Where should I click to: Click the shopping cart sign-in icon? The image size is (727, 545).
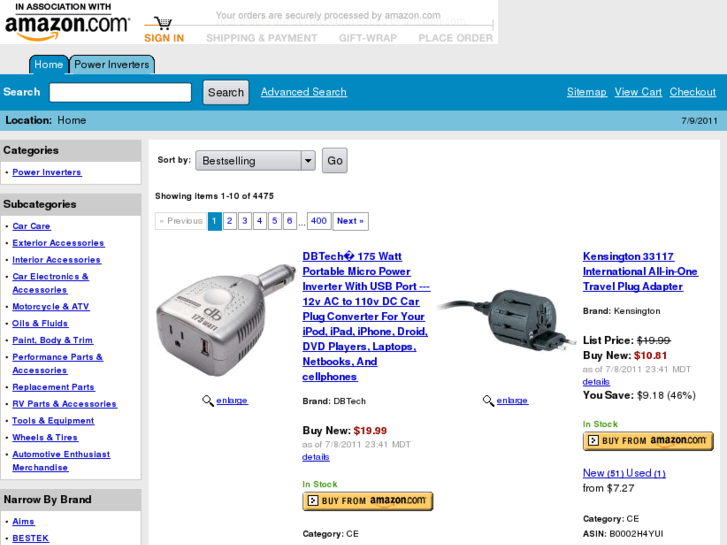coord(163,23)
